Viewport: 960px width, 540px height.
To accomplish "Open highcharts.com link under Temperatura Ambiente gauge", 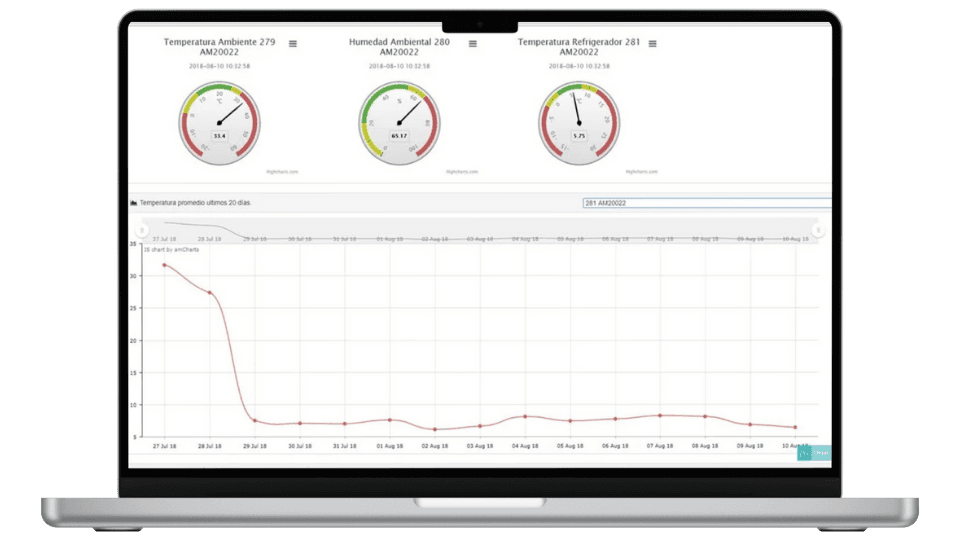I will [282, 172].
